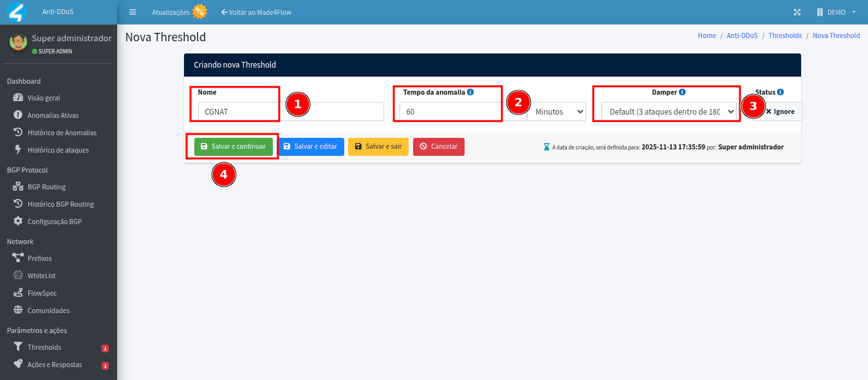
Task: Open BGP Routing from the sidebar
Action: pyautogui.click(x=46, y=187)
